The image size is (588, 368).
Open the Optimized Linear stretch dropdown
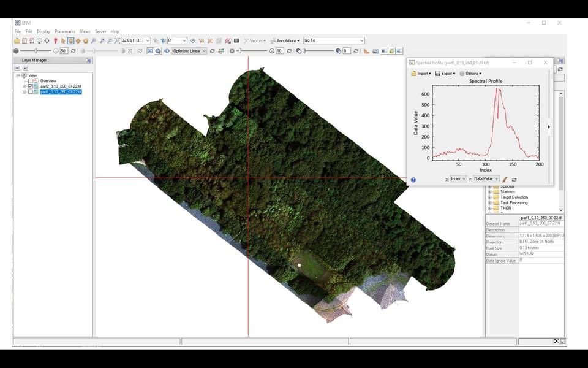coord(204,51)
